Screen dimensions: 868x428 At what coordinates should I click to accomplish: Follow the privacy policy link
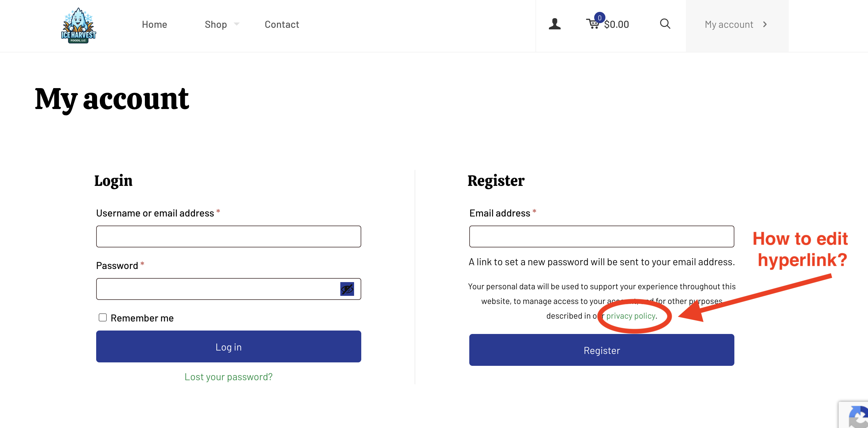[631, 316]
